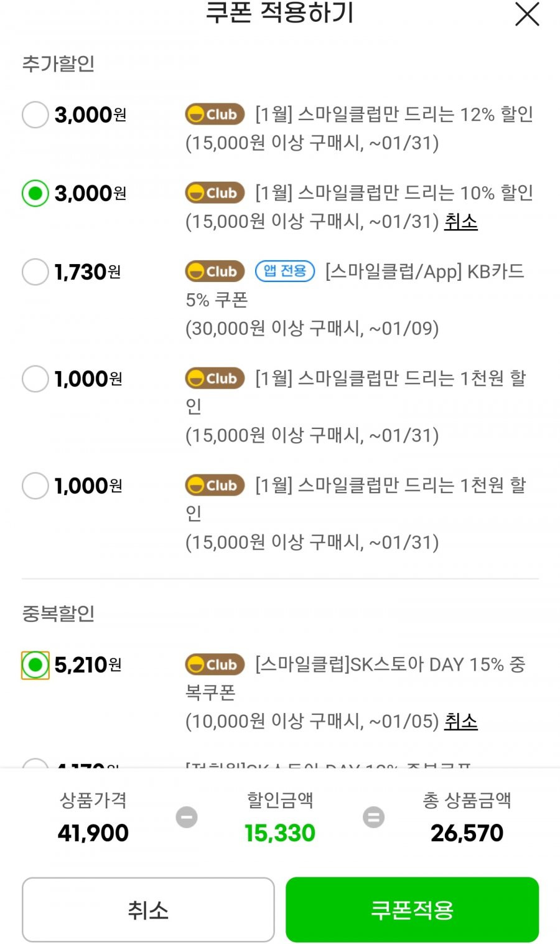Choose the 1,730원 KB카드 coupon radio

(35, 271)
